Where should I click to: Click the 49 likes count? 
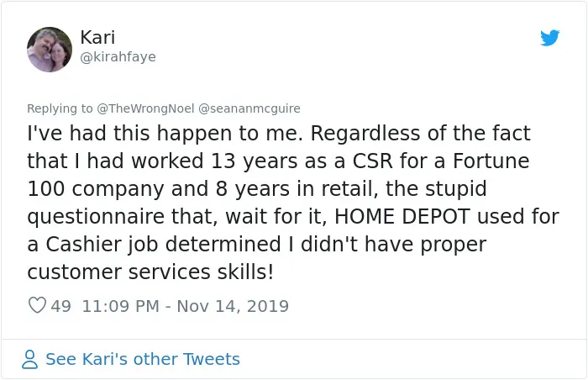pyautogui.click(x=61, y=306)
